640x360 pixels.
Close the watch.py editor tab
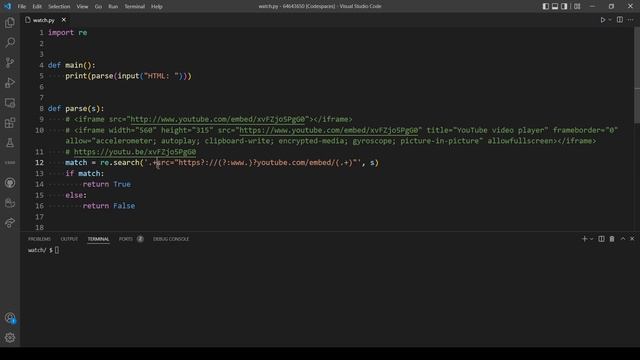[64, 20]
